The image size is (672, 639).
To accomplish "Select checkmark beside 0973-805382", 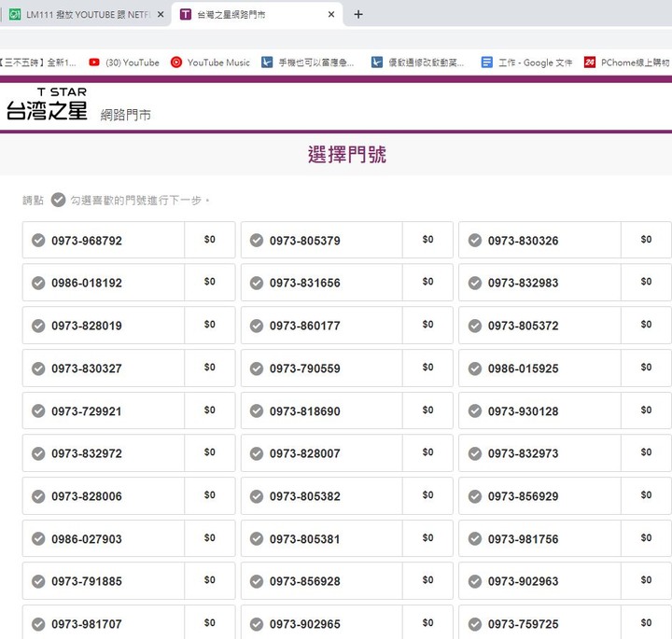I will [x=257, y=496].
